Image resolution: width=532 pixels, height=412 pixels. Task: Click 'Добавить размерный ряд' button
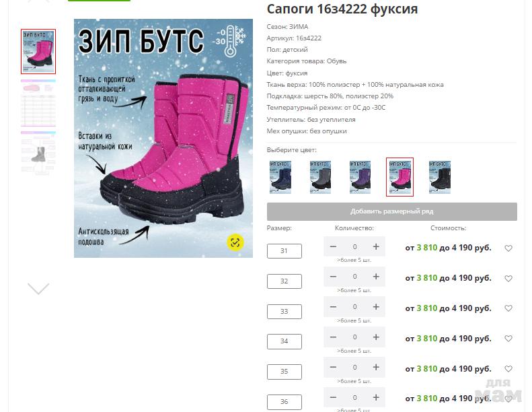(392, 211)
